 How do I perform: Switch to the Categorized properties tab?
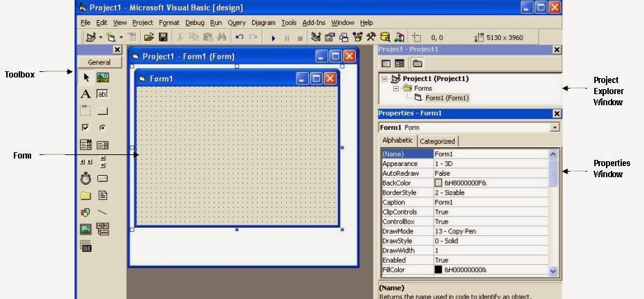pos(437,141)
